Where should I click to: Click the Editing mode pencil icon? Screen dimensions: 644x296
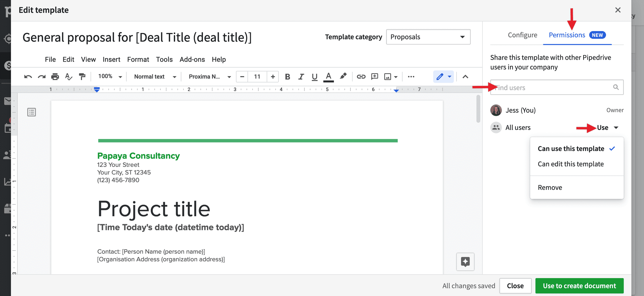click(x=440, y=76)
